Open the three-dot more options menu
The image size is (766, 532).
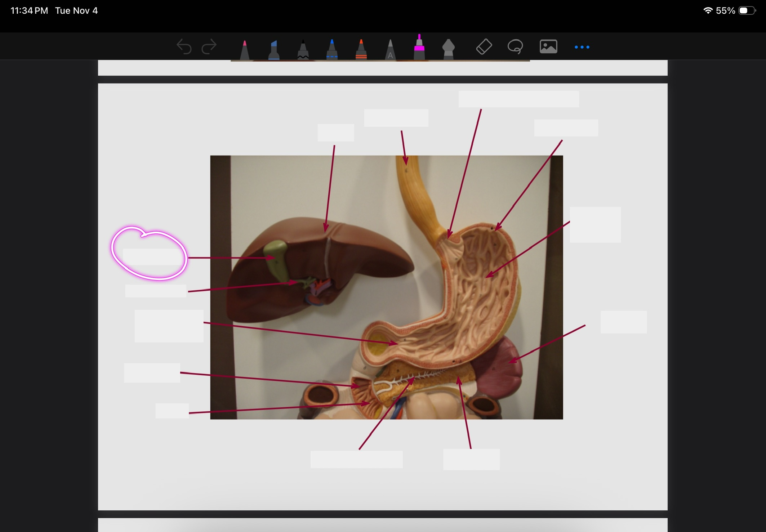tap(582, 47)
